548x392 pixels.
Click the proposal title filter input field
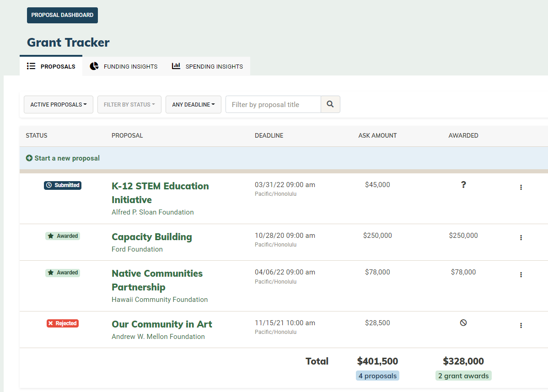pos(273,104)
